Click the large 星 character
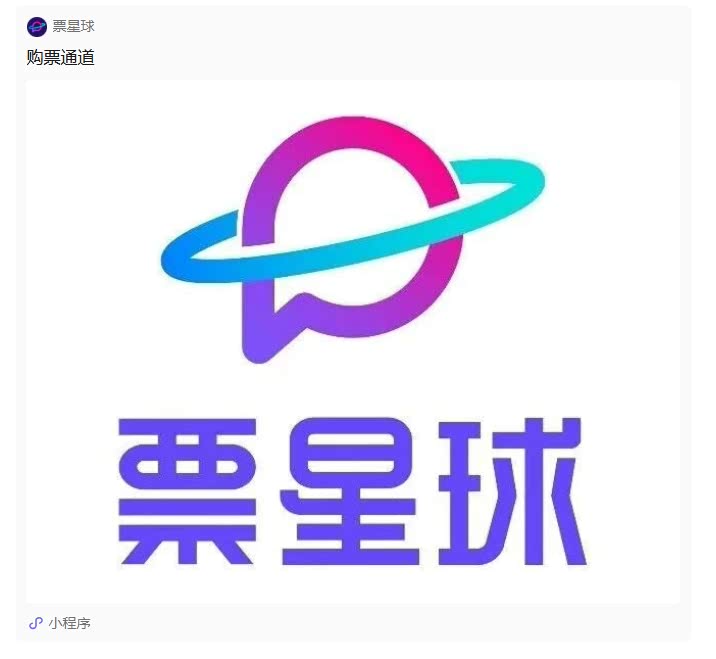Viewport: 716px width, 659px height. pos(350,491)
